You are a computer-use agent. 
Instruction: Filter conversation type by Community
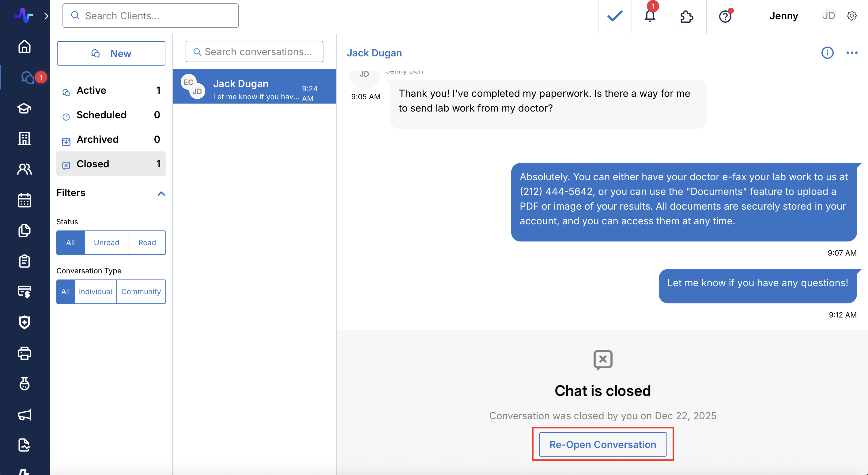pyautogui.click(x=141, y=292)
